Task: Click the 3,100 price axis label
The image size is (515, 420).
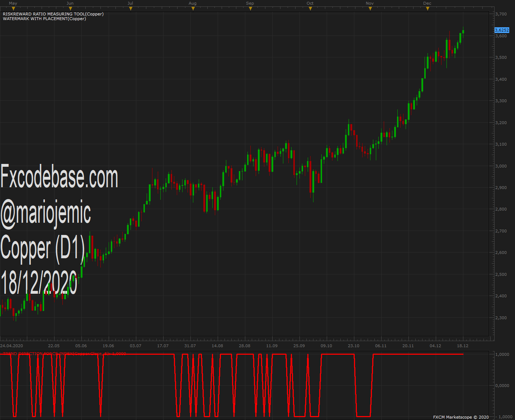Action: [501, 144]
